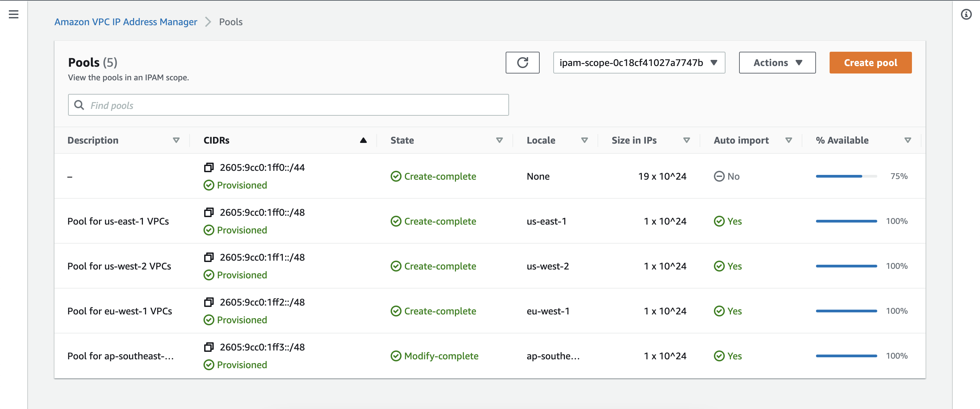
Task: Copy the 2605:9cc0:1ff1::/48 CIDR
Action: click(209, 257)
